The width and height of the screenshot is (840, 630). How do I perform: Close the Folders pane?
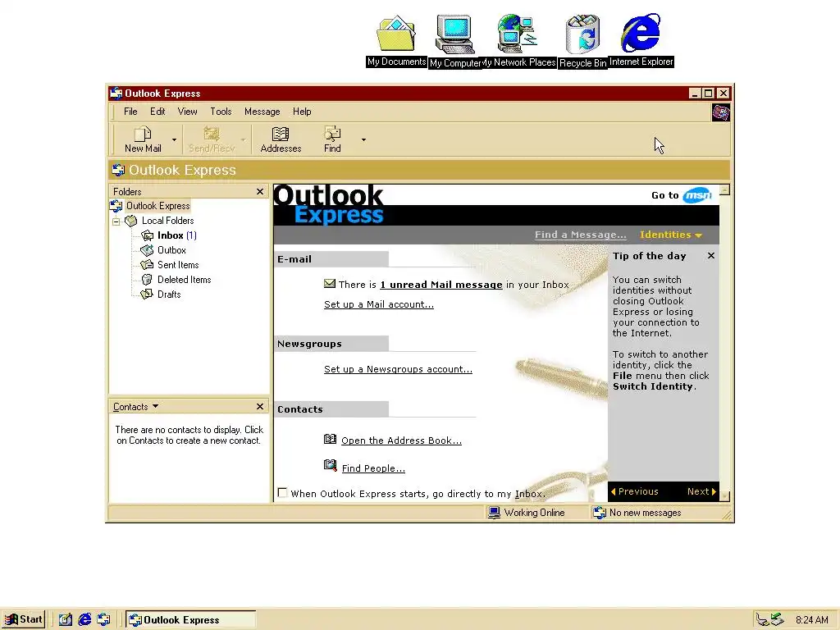tap(260, 192)
